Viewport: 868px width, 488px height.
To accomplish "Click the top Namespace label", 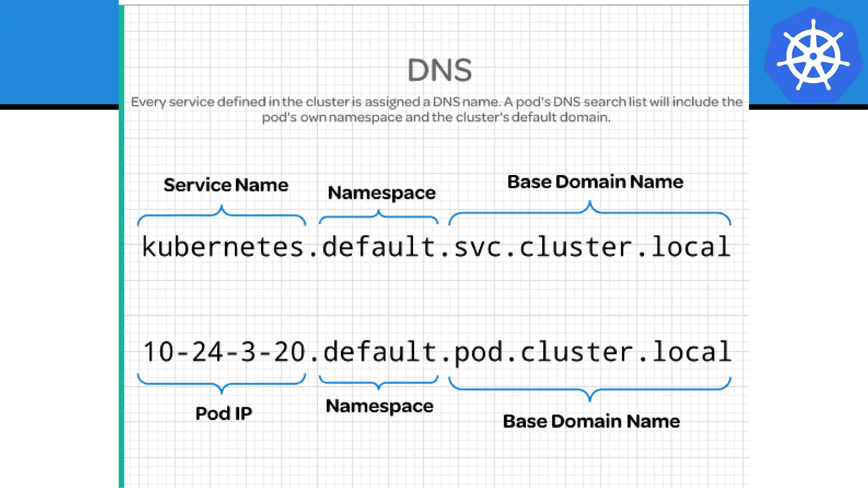I will 381,193.
